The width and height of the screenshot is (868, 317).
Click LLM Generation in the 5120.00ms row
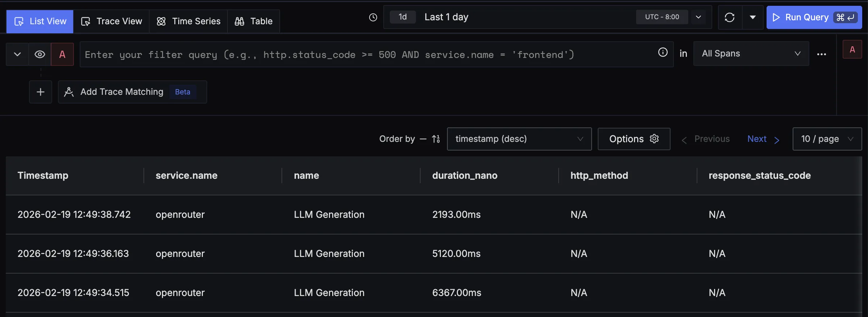[329, 254]
